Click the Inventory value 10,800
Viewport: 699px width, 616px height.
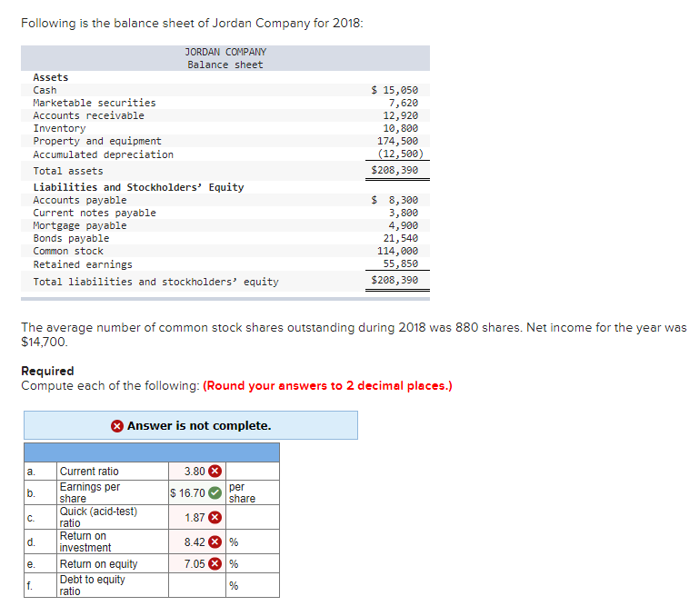[x=400, y=128]
